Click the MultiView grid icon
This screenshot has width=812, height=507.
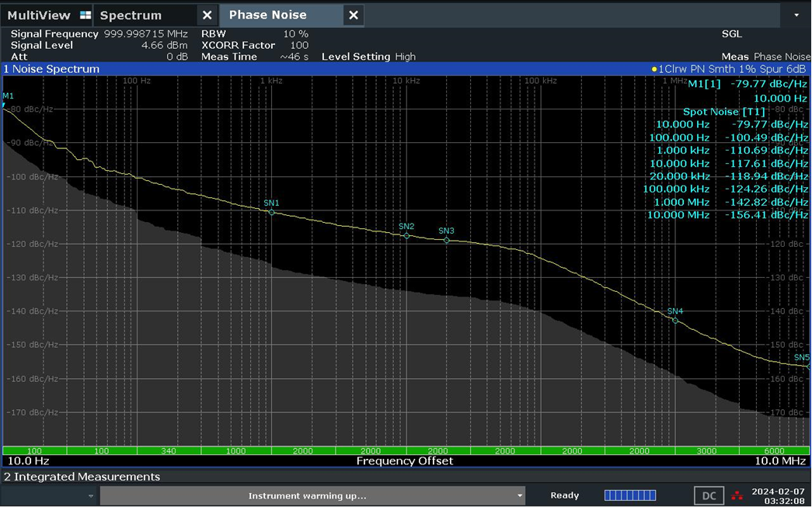[85, 15]
